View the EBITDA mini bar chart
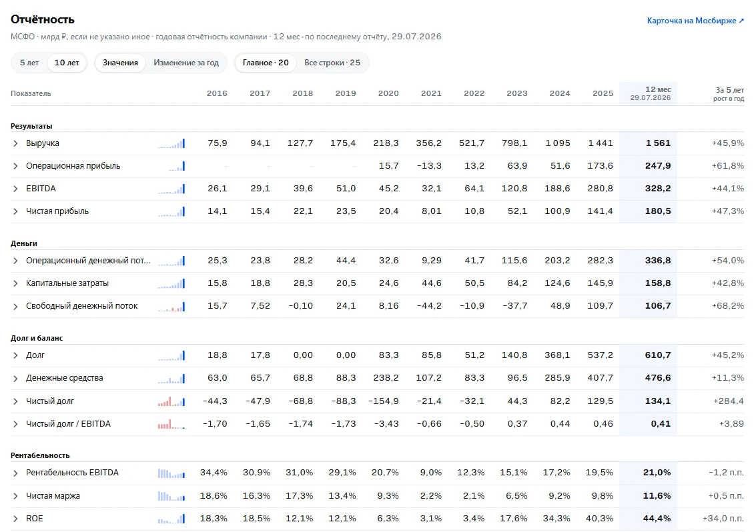 click(x=171, y=189)
